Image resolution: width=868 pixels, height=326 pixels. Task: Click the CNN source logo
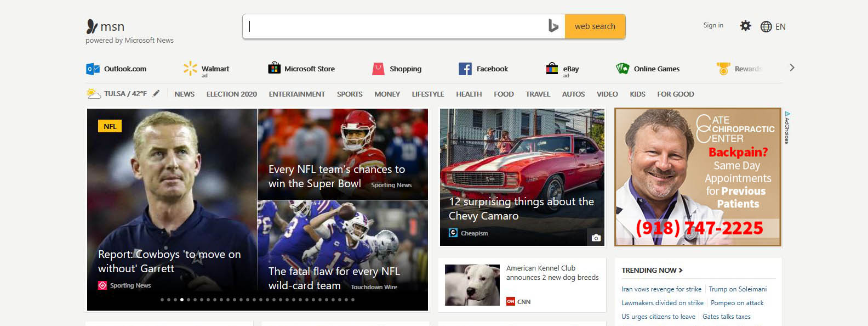511,301
